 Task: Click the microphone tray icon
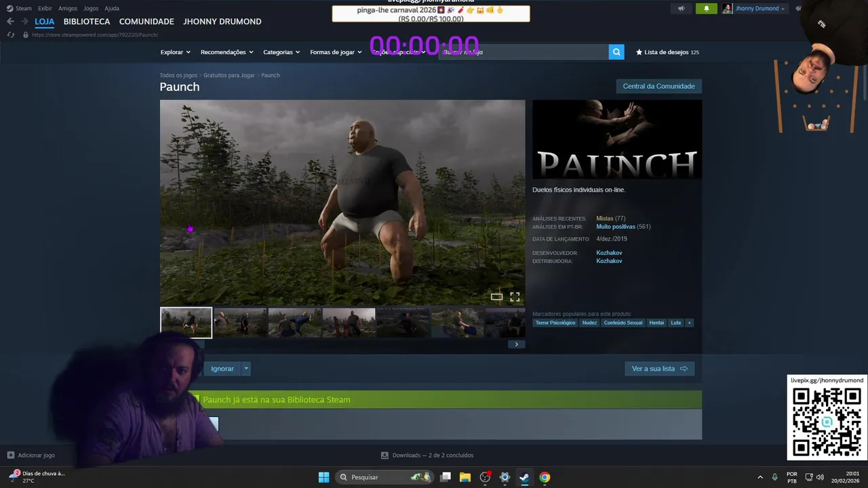[774, 477]
